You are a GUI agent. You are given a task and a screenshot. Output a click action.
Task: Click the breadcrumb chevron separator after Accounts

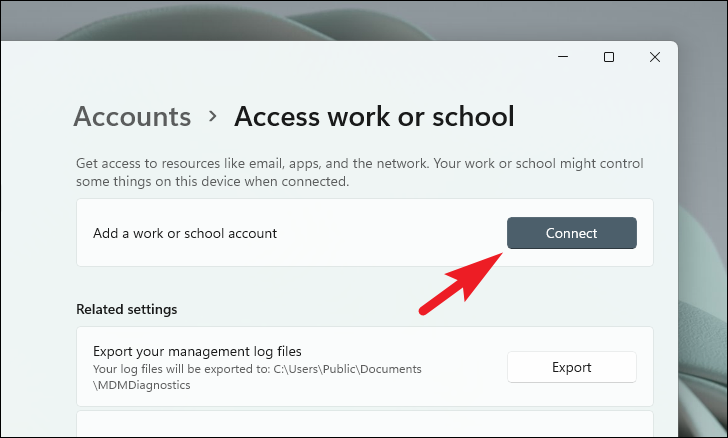213,116
